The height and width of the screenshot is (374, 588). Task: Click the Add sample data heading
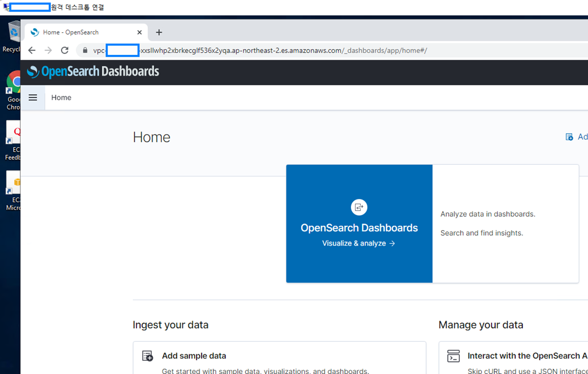194,356
